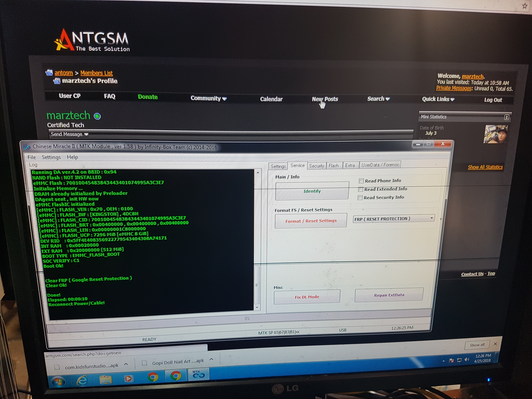The height and width of the screenshot is (399, 532).
Task: Click the Contact Us footer link
Action: tap(472, 274)
